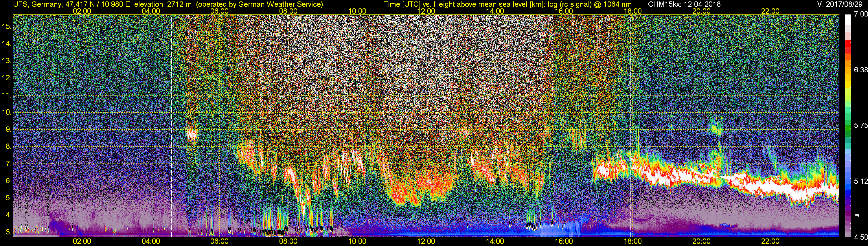This screenshot has width=868, height=246.
Task: Click top time axis label 08:00
Action: [288, 11]
